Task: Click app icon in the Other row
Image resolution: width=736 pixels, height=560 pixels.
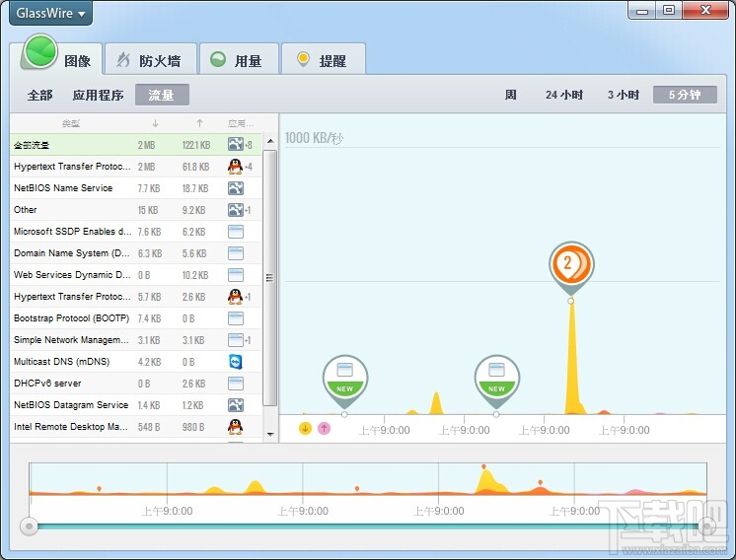Action: click(x=236, y=210)
